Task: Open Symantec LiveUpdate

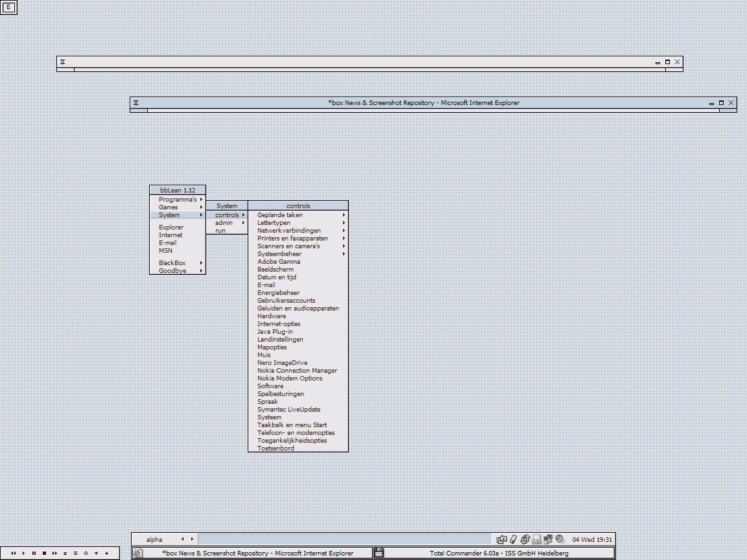Action: click(298, 410)
